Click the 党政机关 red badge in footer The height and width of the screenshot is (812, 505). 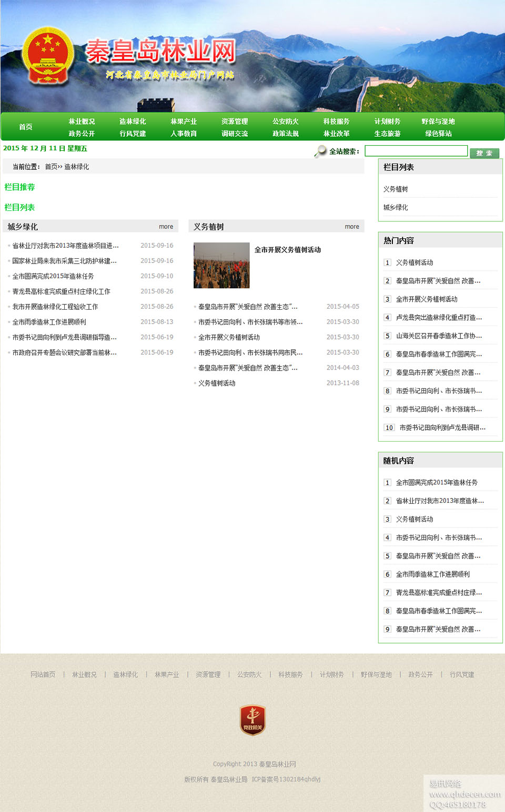click(252, 720)
